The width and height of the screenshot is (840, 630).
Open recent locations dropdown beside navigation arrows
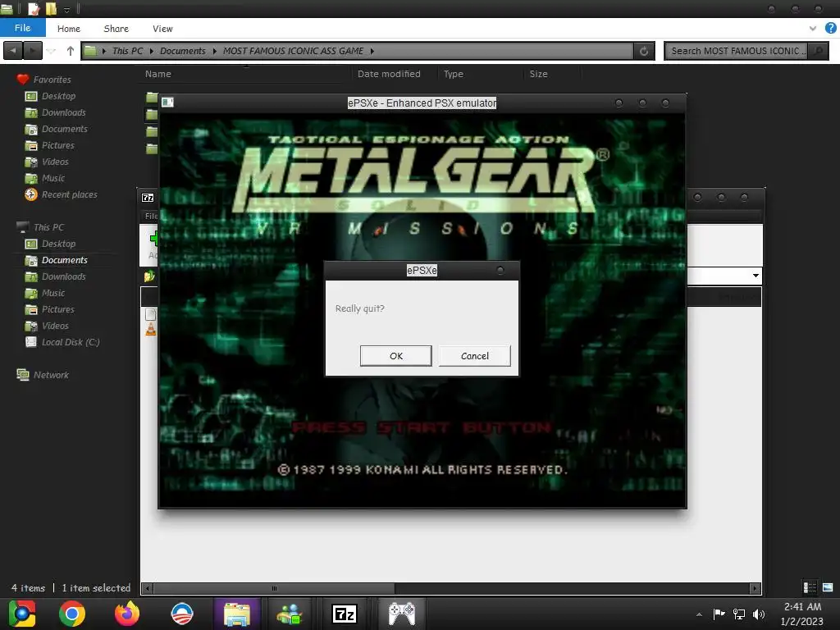[52, 51]
